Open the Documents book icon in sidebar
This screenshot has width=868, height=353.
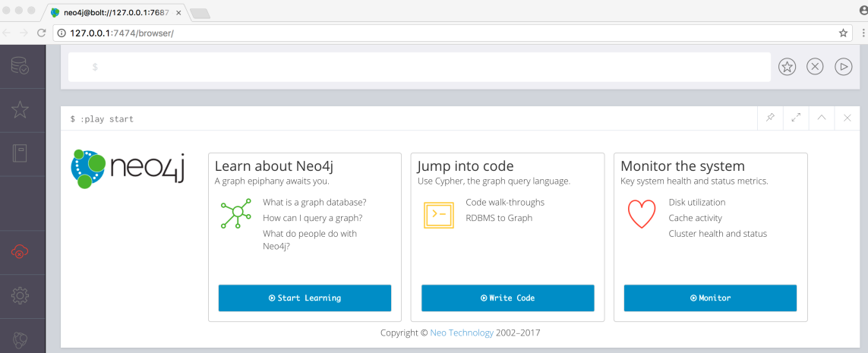point(20,153)
